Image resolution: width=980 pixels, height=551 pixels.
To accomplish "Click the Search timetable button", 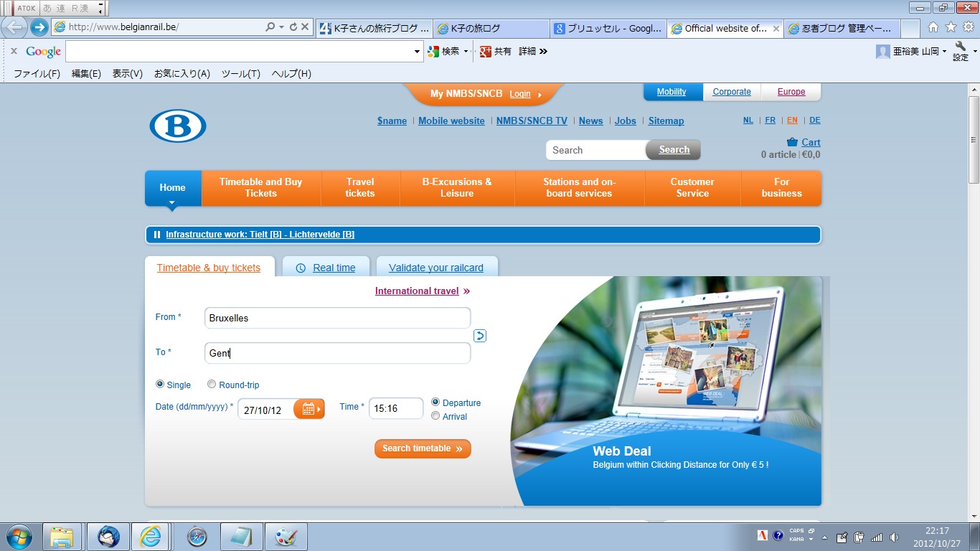I will 423,448.
